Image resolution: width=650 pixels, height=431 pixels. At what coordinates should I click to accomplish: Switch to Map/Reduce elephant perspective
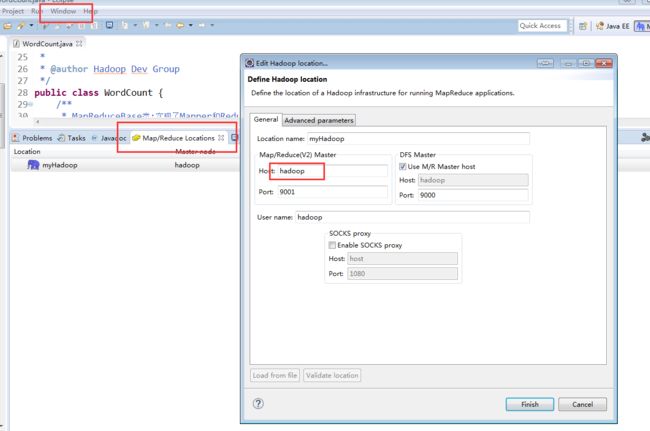click(642, 26)
